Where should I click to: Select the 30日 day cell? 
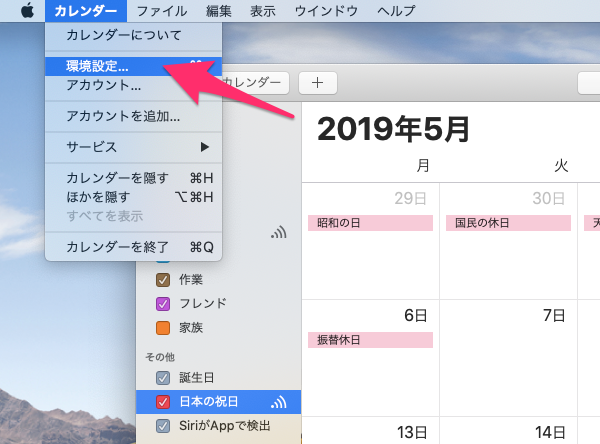(508, 241)
